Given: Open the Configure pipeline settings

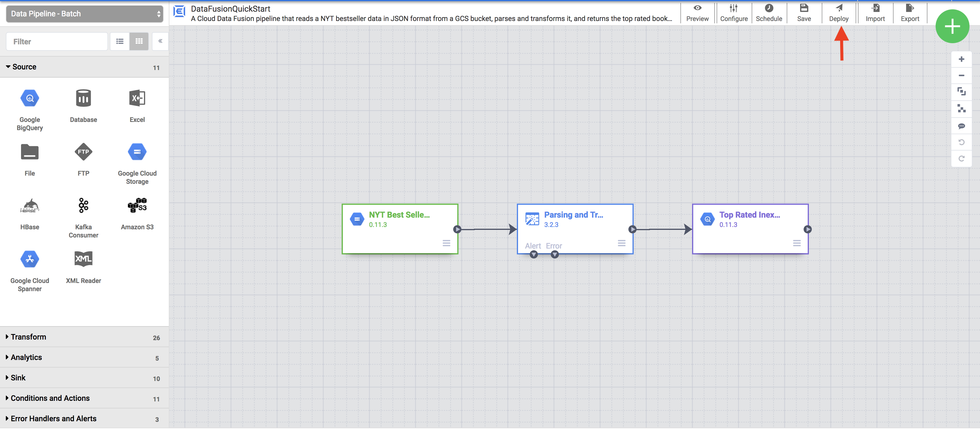Looking at the screenshot, I should 733,13.
